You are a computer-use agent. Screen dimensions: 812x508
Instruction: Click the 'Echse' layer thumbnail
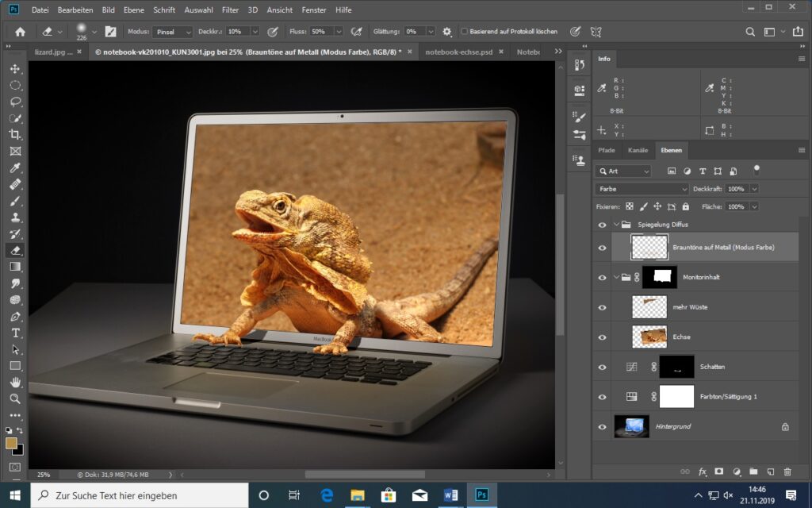[649, 337]
